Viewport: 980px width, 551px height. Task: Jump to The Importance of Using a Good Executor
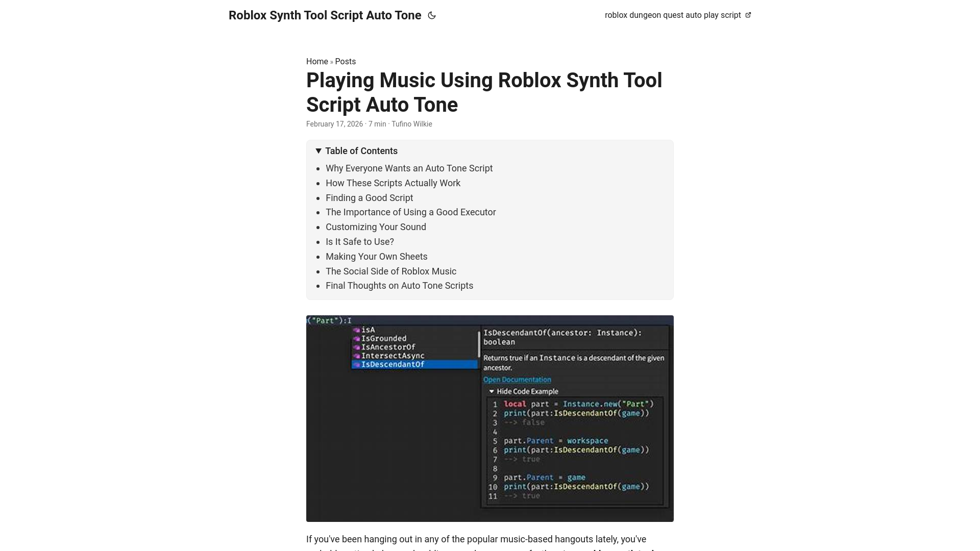(411, 212)
